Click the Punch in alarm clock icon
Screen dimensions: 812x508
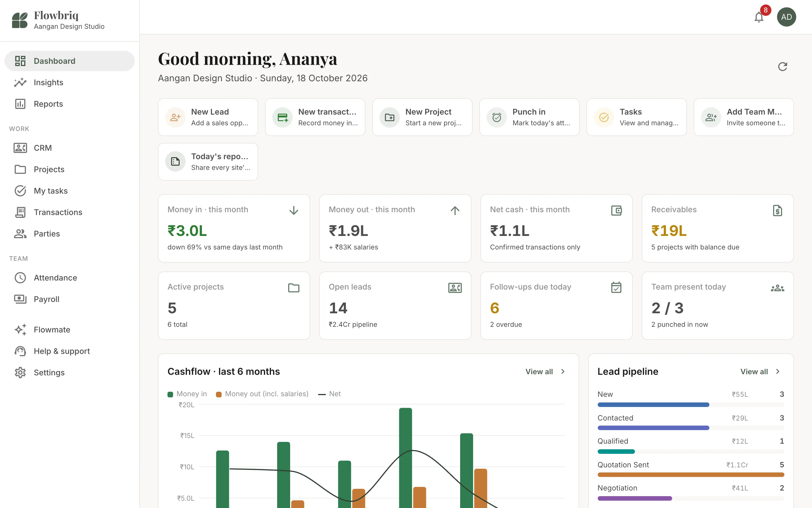pos(497,117)
